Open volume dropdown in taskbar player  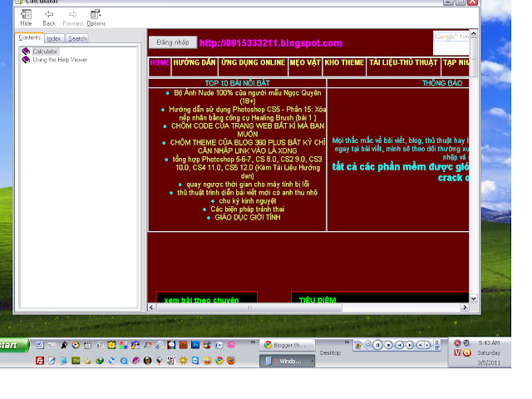[x=426, y=345]
